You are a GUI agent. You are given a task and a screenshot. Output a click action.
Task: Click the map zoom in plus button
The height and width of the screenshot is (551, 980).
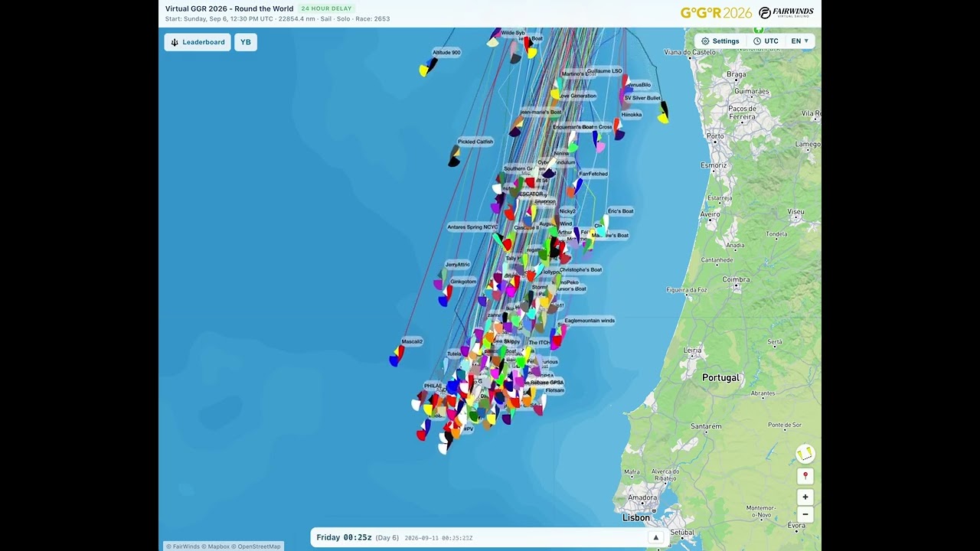tap(805, 497)
